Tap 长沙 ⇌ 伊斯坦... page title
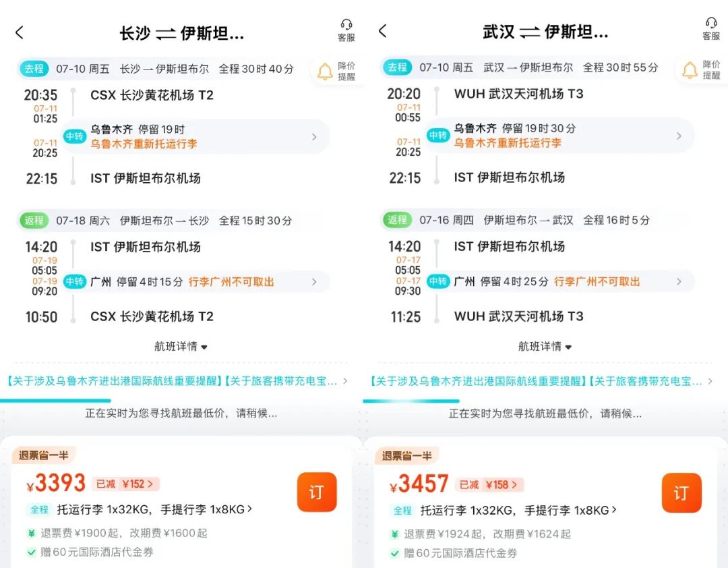This screenshot has height=568, width=728. click(181, 34)
